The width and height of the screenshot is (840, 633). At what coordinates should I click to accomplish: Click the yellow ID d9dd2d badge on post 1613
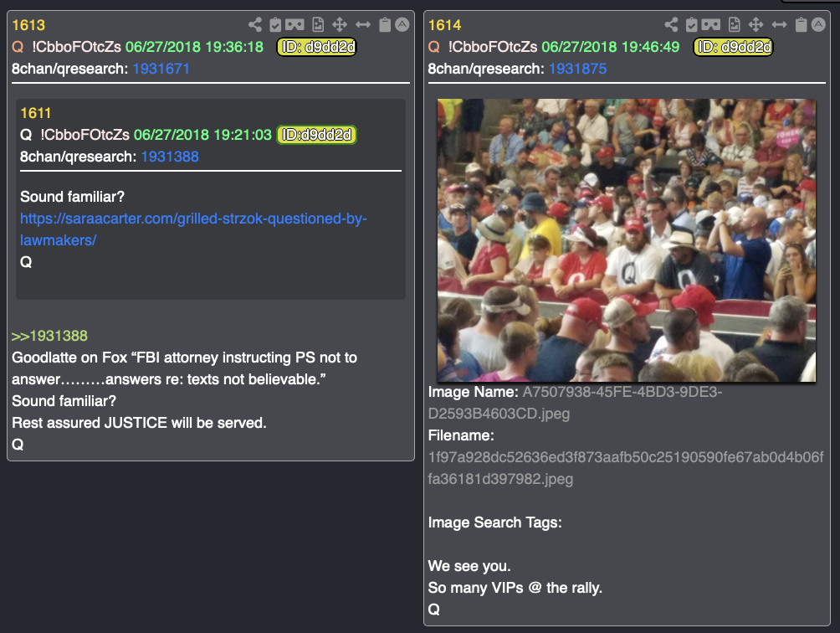tap(316, 47)
